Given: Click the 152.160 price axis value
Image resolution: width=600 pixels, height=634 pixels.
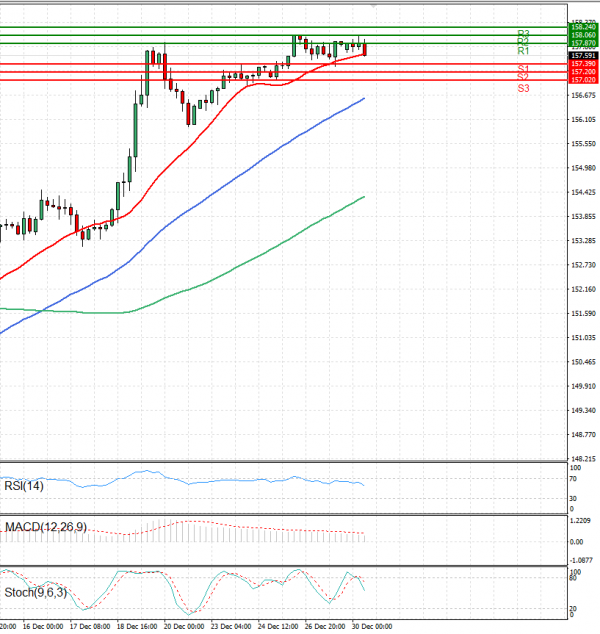Looking at the screenshot, I should 583,290.
